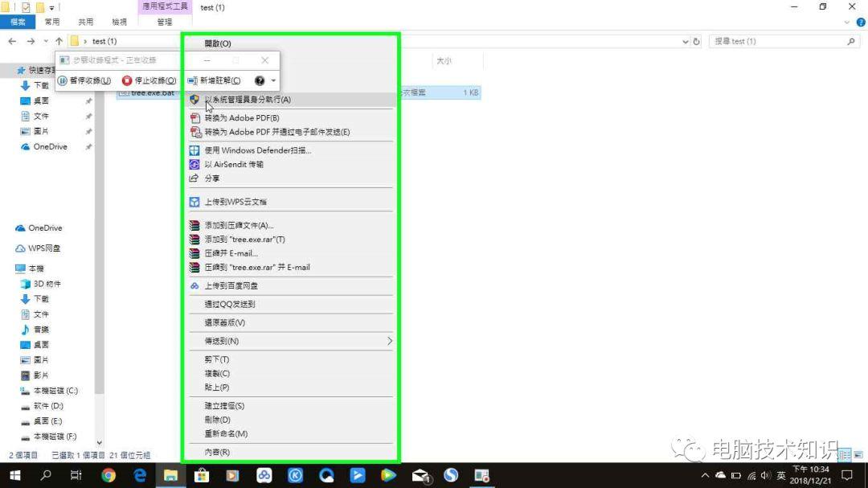Screen dimensions: 868x488
Task: Create shortcut via 建立捷徑(S)
Action: click(291, 406)
